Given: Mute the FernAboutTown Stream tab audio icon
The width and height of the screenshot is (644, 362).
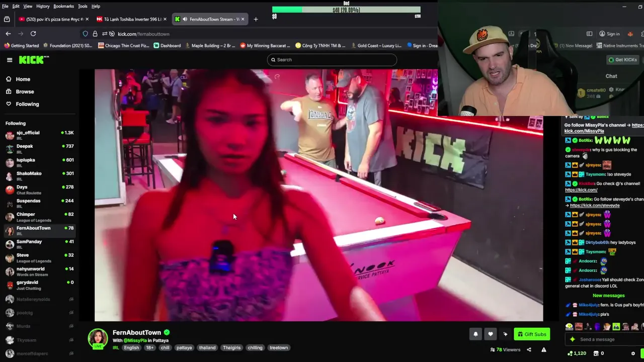Looking at the screenshot, I should (185, 19).
